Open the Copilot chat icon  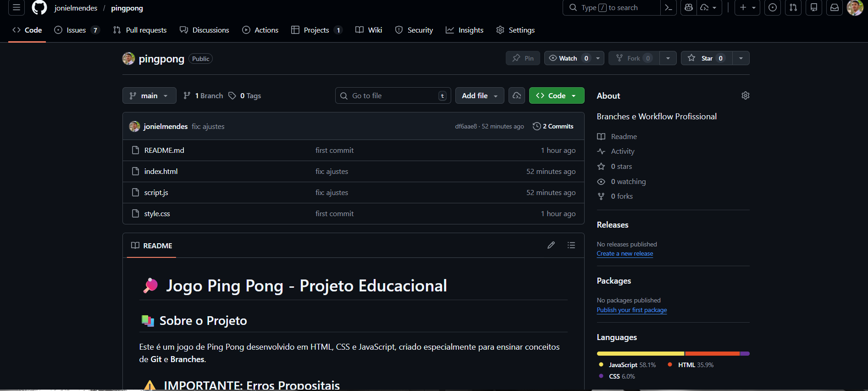click(688, 8)
